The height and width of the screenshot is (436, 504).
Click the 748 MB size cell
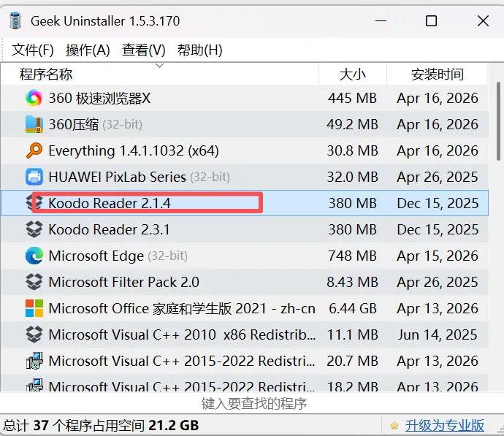coord(352,256)
